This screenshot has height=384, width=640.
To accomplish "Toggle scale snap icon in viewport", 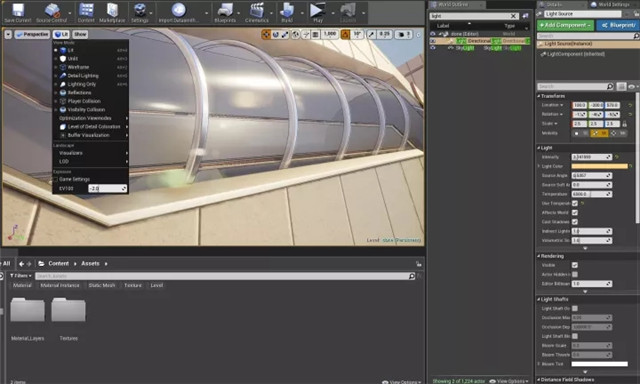I will [371, 35].
